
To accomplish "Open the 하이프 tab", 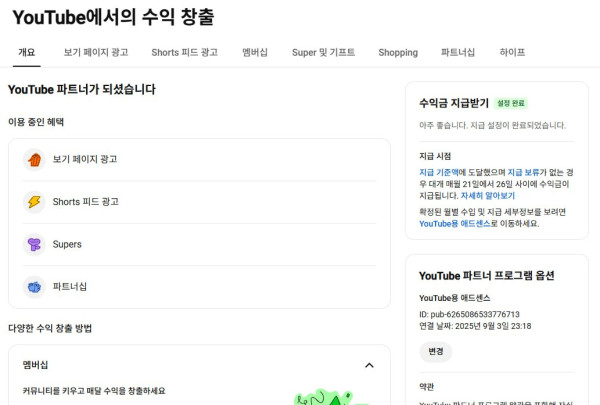I will 512,52.
